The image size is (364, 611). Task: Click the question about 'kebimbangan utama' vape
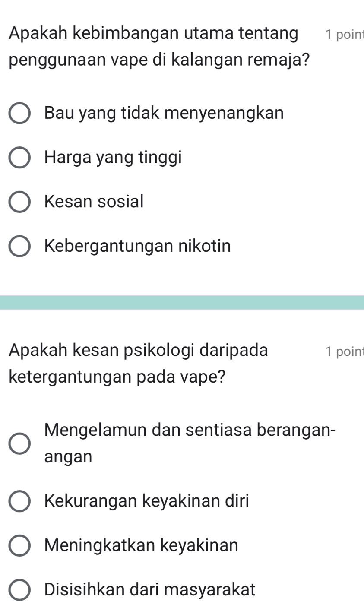160,45
